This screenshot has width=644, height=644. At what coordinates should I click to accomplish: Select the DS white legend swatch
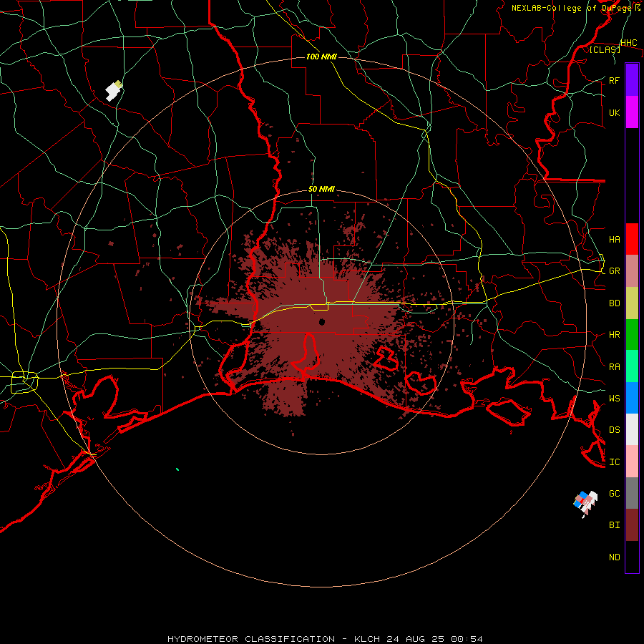pyautogui.click(x=632, y=429)
